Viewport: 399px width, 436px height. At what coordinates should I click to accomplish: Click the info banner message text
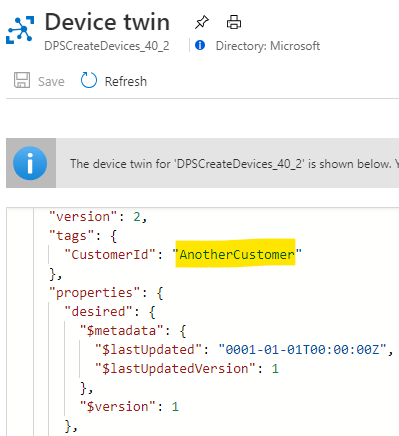pos(234,164)
